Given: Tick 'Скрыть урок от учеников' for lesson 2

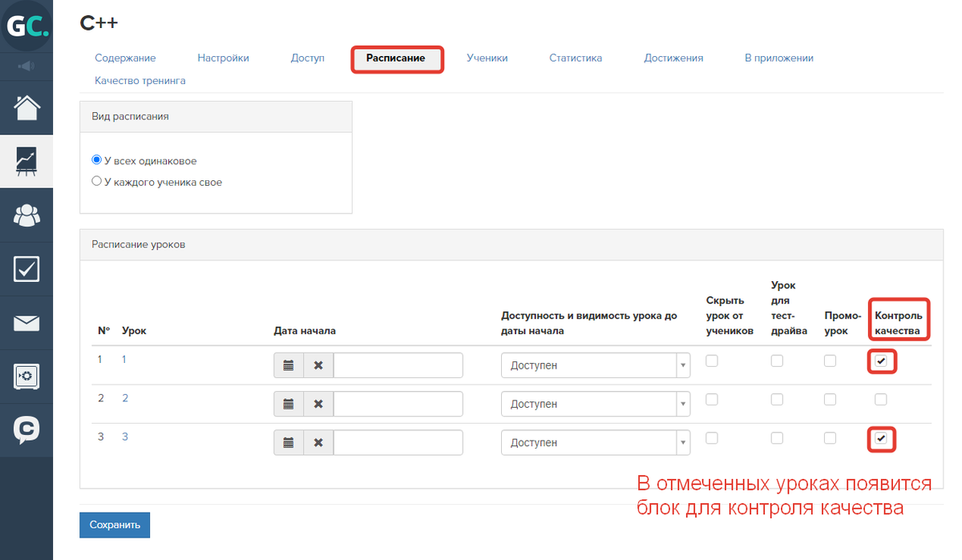Looking at the screenshot, I should click(x=712, y=399).
